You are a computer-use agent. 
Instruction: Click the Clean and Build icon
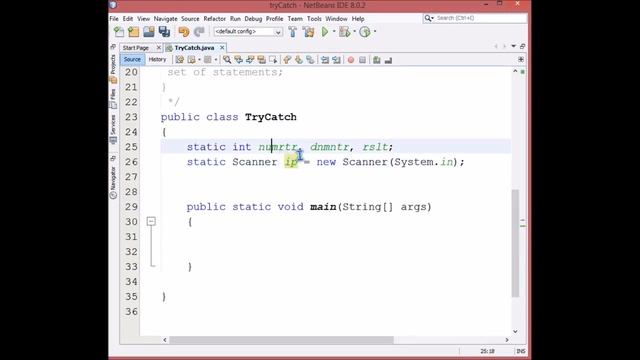tap(309, 31)
